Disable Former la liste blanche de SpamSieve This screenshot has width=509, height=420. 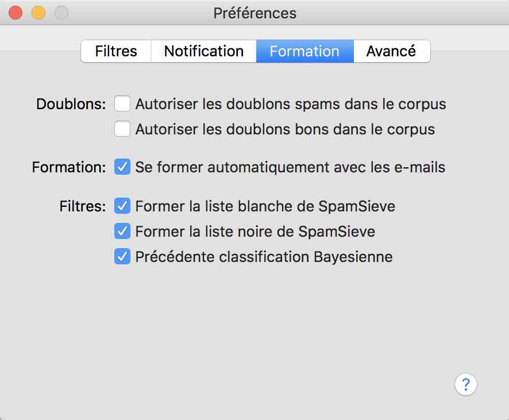coord(122,206)
